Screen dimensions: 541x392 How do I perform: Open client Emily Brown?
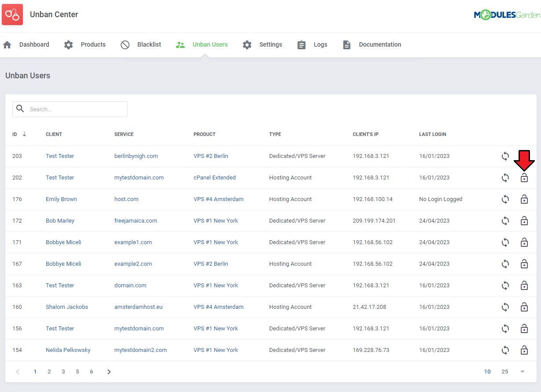coord(61,199)
